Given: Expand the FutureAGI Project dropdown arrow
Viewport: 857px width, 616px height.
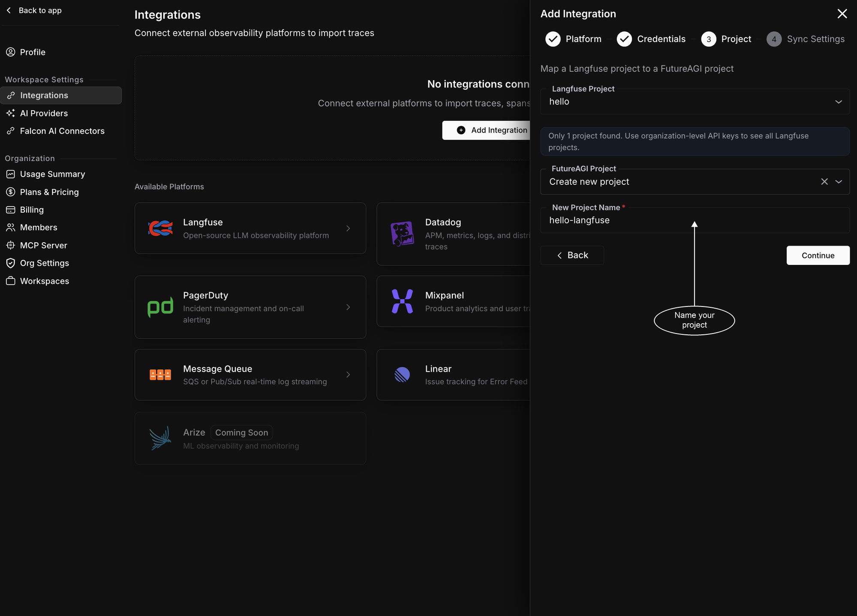Looking at the screenshot, I should 839,182.
